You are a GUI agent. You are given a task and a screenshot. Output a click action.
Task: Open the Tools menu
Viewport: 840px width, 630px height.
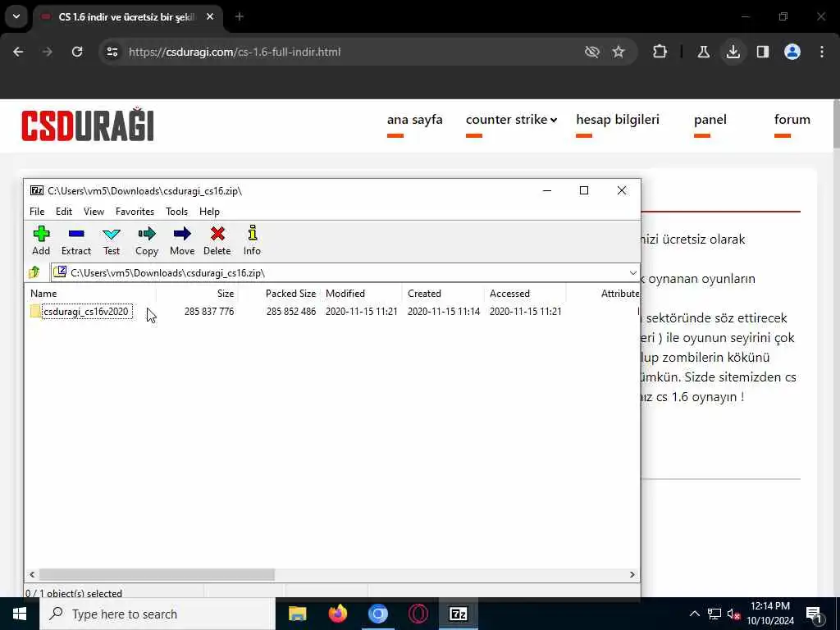177,212
